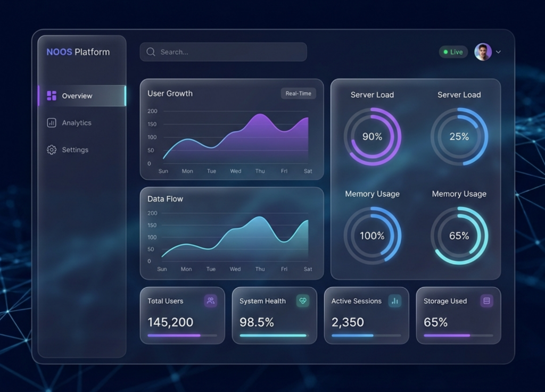The image size is (545, 392).
Task: Open the Settings menu item
Action: [75, 150]
